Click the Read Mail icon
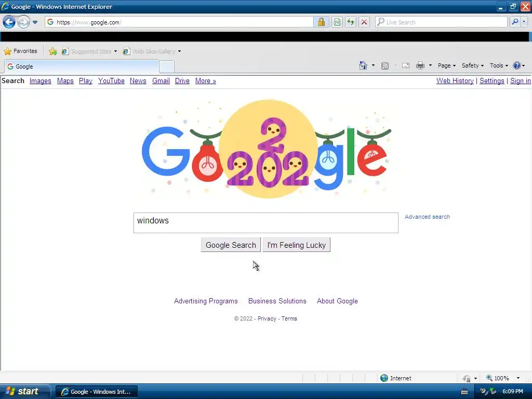The height and width of the screenshot is (399, 532). point(406,65)
